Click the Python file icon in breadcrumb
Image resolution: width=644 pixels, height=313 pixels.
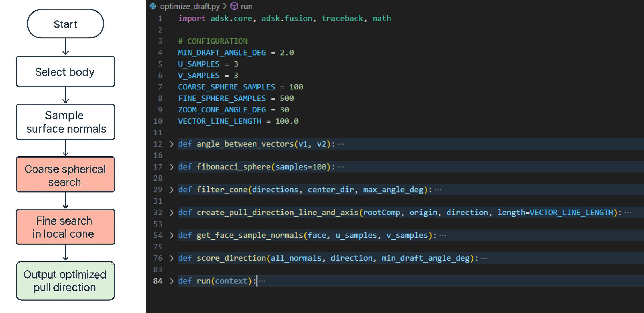point(153,6)
